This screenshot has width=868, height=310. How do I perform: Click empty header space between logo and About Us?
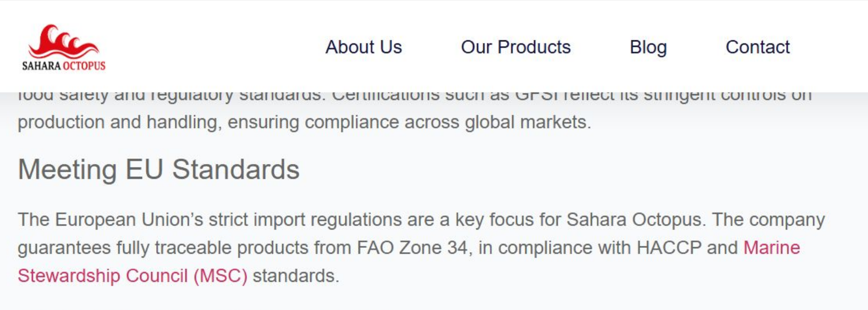pos(215,47)
